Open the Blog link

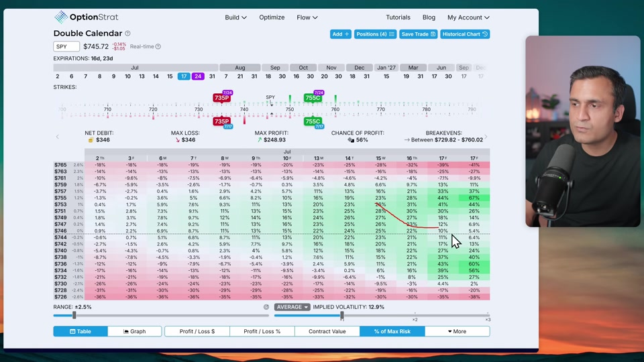point(429,17)
